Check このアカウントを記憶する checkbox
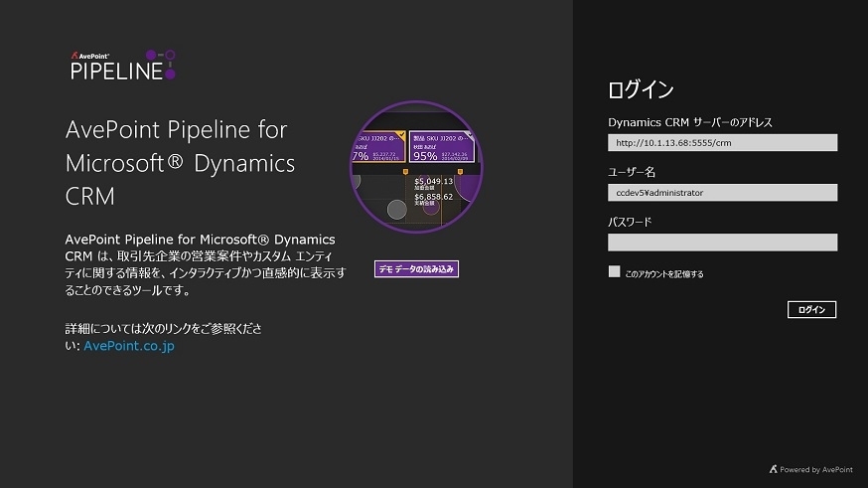868x488 pixels. (614, 271)
